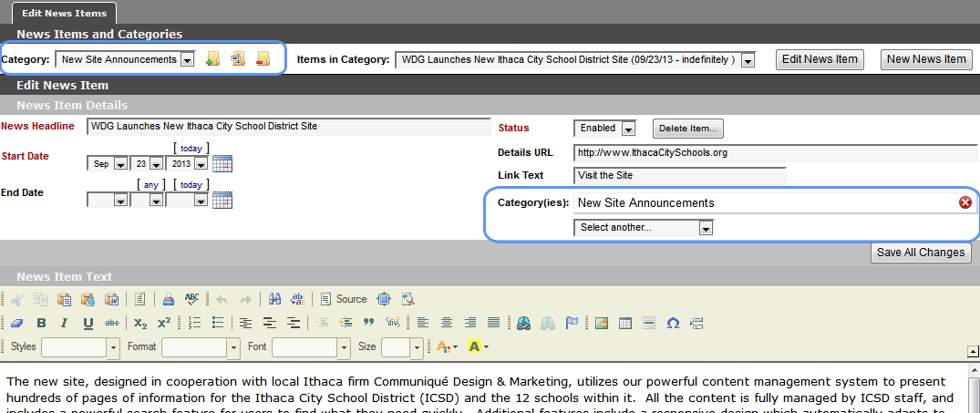Viewport: 980px width, 413px height.
Task: Insert a numbered list
Action: tap(194, 323)
